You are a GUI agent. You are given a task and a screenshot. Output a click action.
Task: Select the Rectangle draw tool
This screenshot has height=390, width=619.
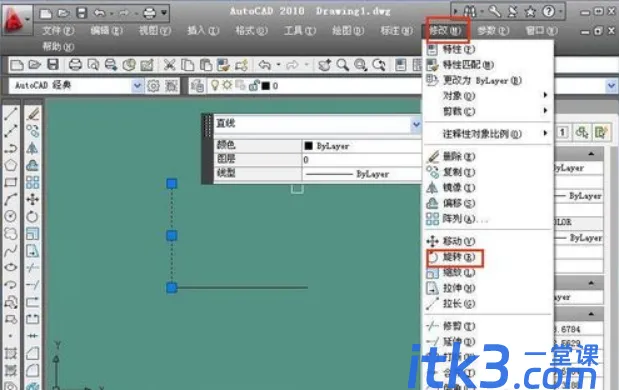(11, 182)
